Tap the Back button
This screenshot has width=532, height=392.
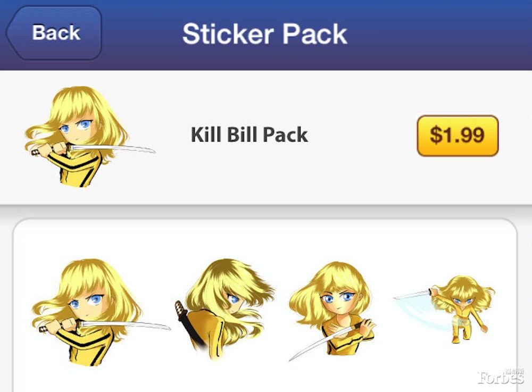click(x=54, y=33)
